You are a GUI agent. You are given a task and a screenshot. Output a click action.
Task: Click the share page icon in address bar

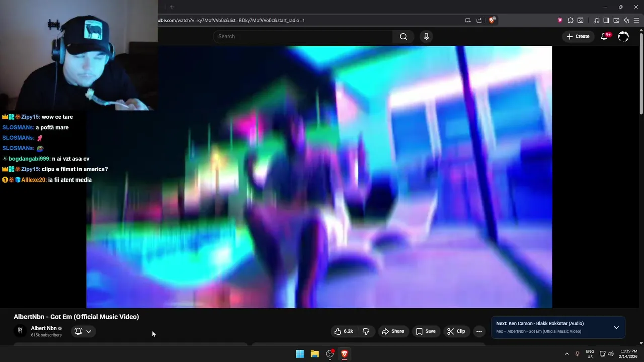click(479, 20)
